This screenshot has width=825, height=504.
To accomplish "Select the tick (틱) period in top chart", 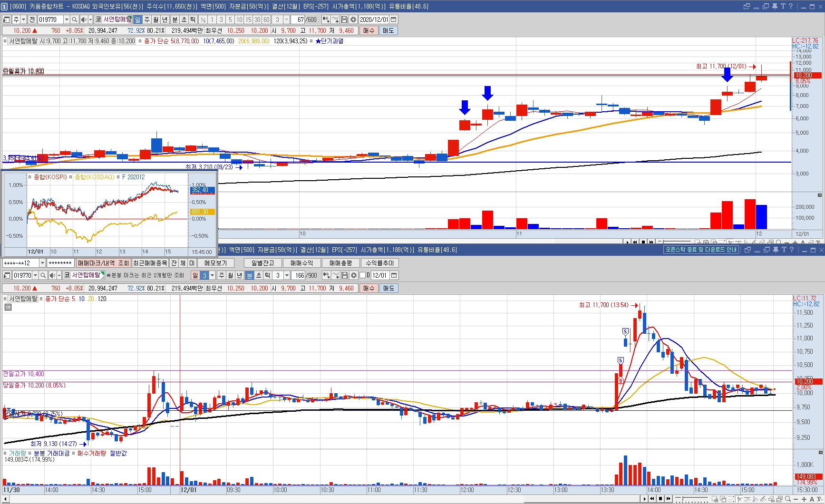I will [193, 19].
